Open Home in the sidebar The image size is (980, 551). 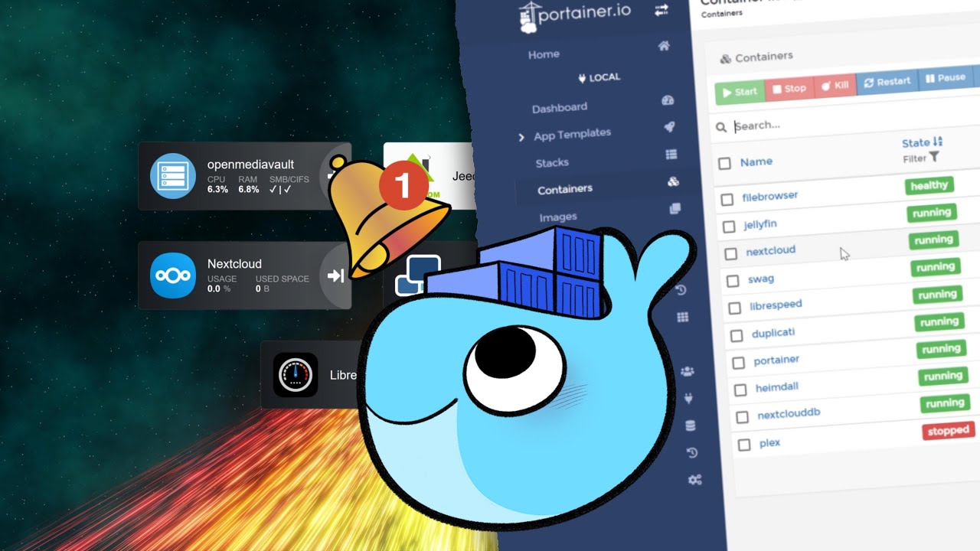[x=544, y=54]
